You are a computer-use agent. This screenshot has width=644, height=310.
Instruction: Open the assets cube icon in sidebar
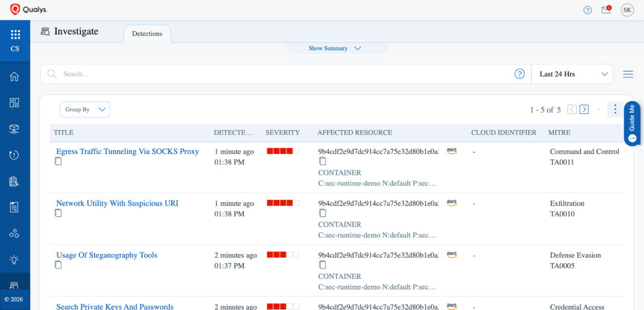click(x=14, y=129)
